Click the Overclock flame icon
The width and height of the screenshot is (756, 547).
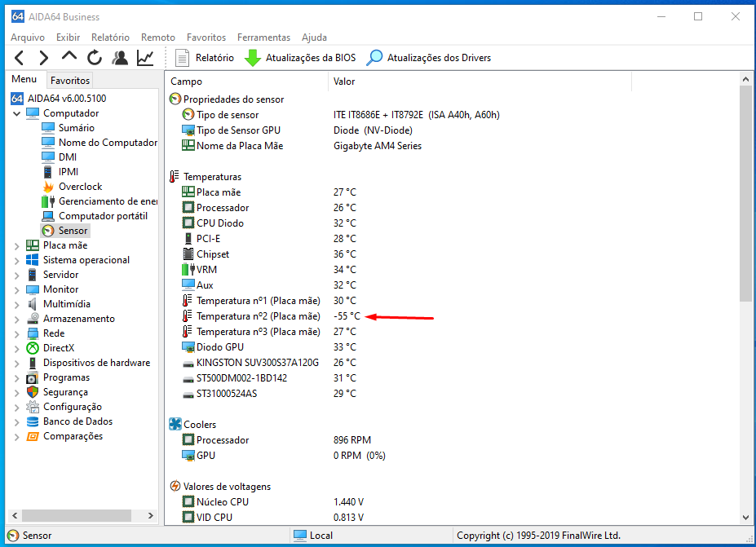[x=48, y=187]
